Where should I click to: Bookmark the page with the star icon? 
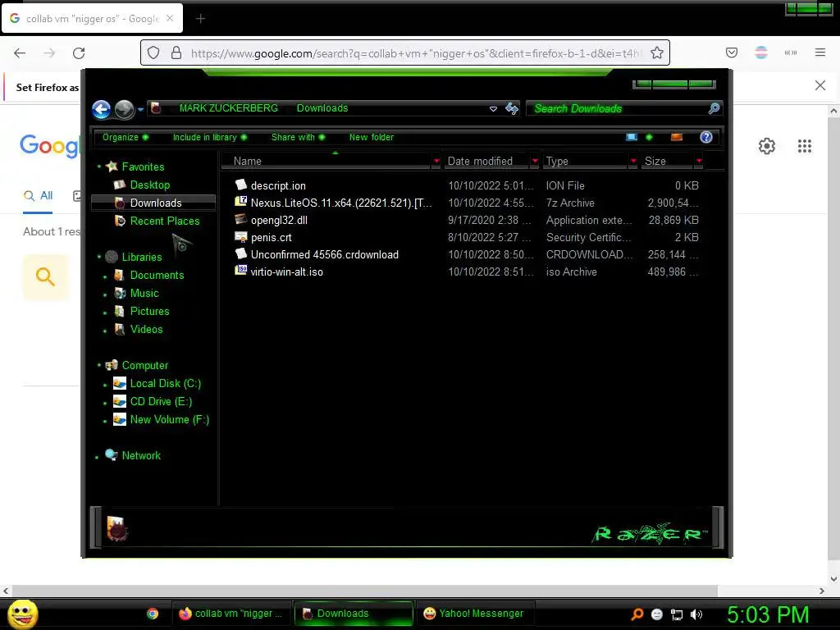point(657,53)
